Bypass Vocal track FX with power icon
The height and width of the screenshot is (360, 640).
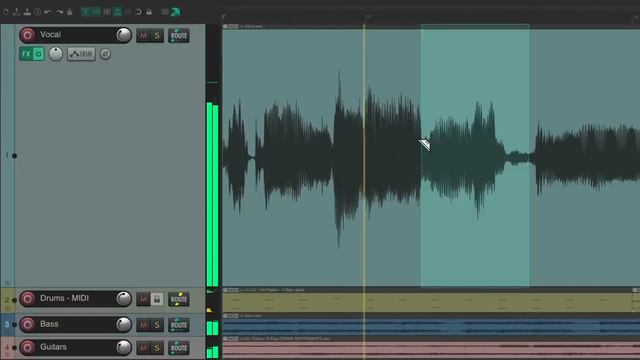click(x=38, y=54)
